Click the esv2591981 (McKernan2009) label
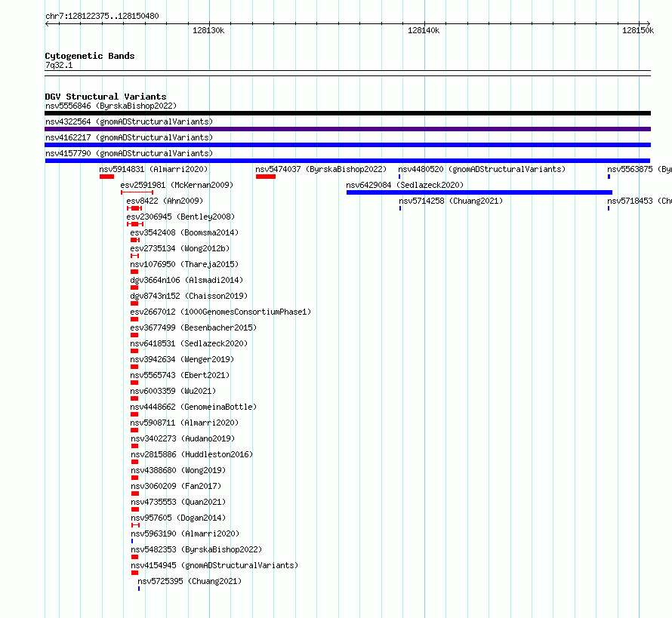Viewport: 672px width, 618px height. (x=177, y=185)
